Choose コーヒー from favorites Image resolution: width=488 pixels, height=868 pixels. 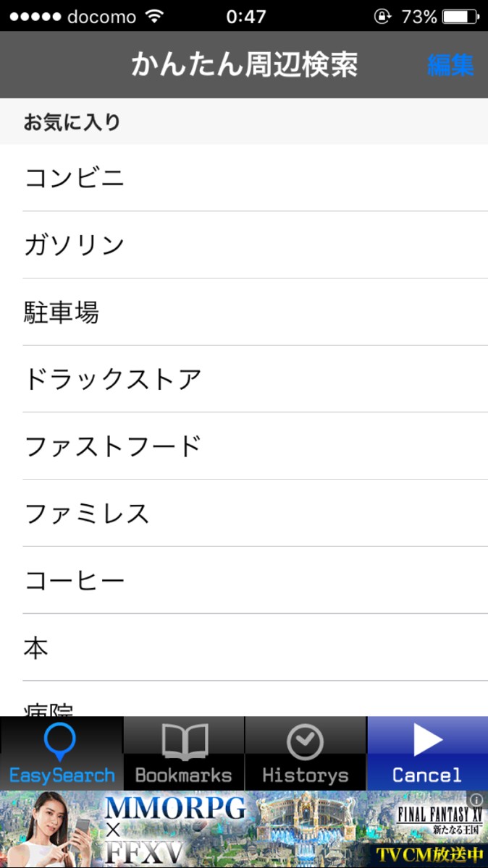(x=75, y=580)
